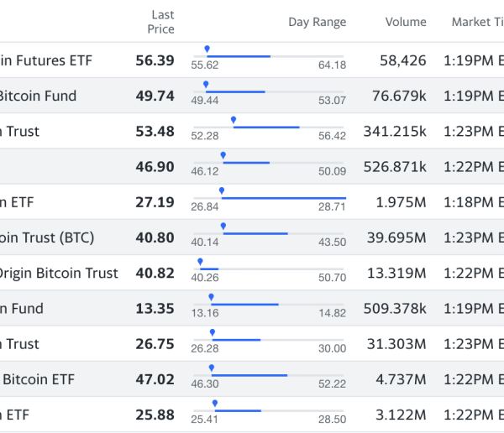The width and height of the screenshot is (504, 433).
Task: Sort by the Volume column header
Action: click(x=406, y=22)
